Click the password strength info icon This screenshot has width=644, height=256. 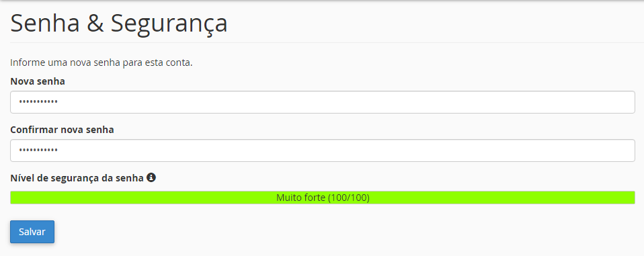pos(151,177)
